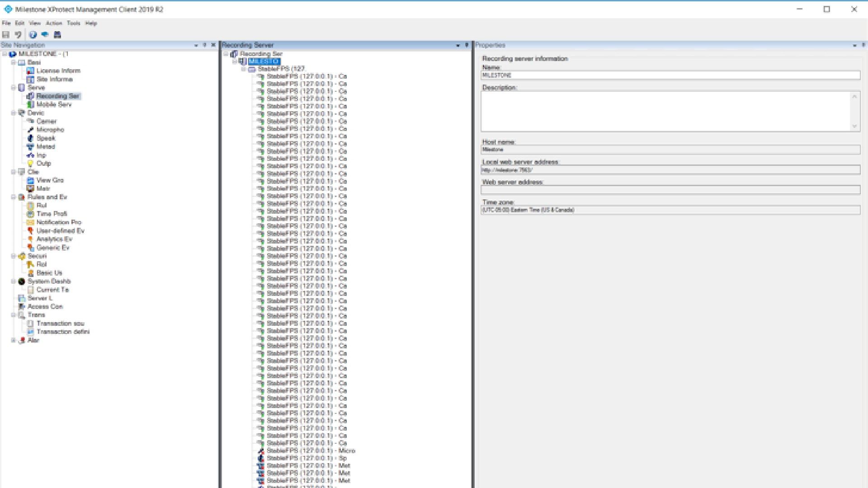
Task: Collapse the Client node
Action: click(14, 172)
